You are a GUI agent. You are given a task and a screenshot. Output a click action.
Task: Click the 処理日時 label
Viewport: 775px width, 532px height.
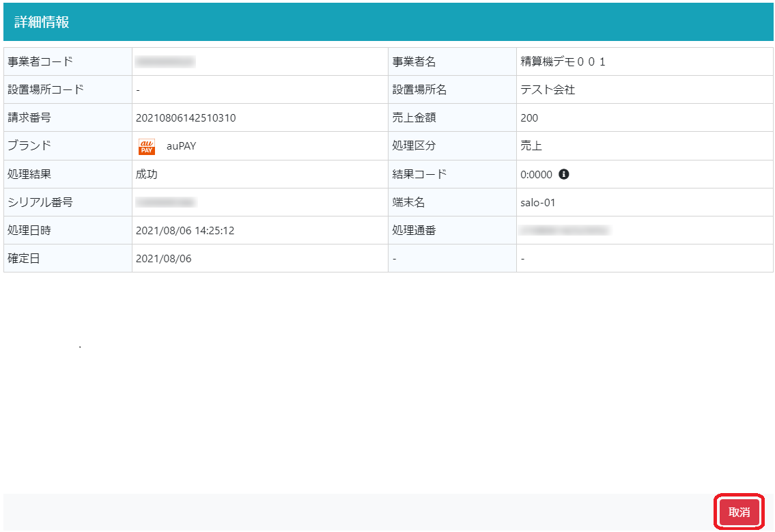click(x=29, y=230)
